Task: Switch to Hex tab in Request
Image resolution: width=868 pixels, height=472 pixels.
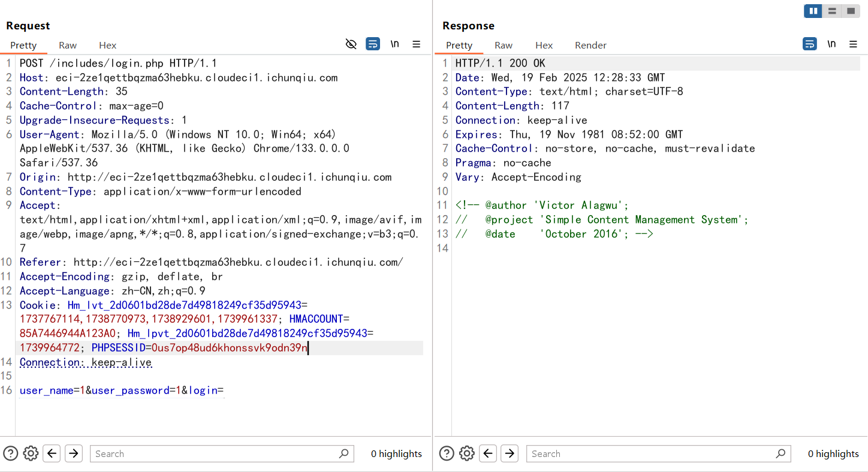Action: 108,45
